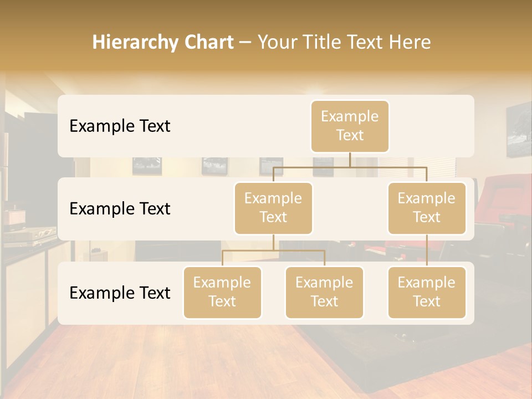Image resolution: width=532 pixels, height=399 pixels.
Task: Select the bottom-row middle Example Text box
Action: (324, 293)
